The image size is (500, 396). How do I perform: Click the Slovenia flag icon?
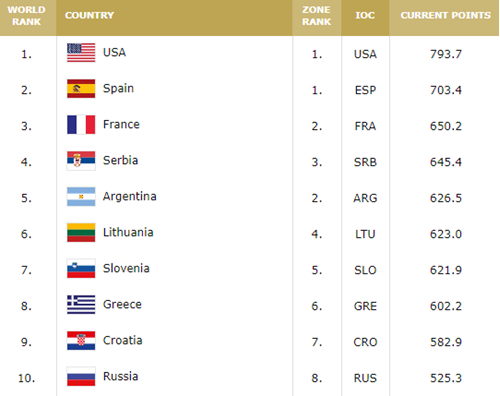81,269
